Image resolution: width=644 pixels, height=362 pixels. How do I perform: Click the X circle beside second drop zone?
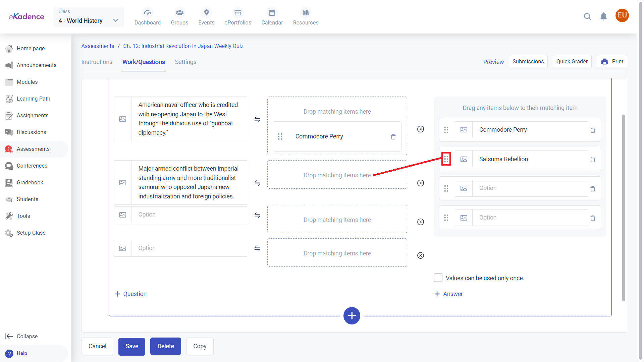coord(420,183)
